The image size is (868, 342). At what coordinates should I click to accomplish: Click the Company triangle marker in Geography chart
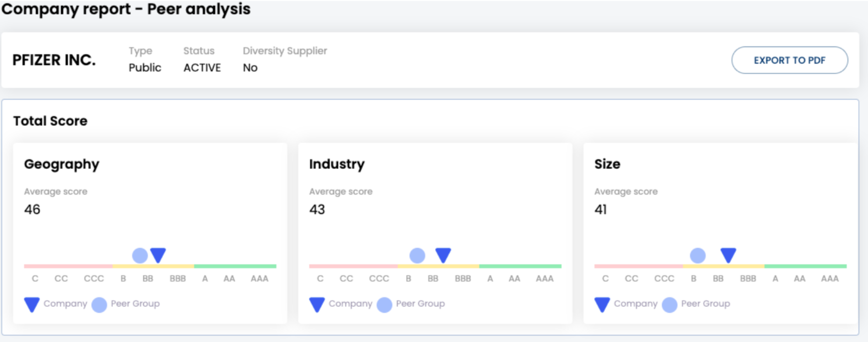(158, 255)
